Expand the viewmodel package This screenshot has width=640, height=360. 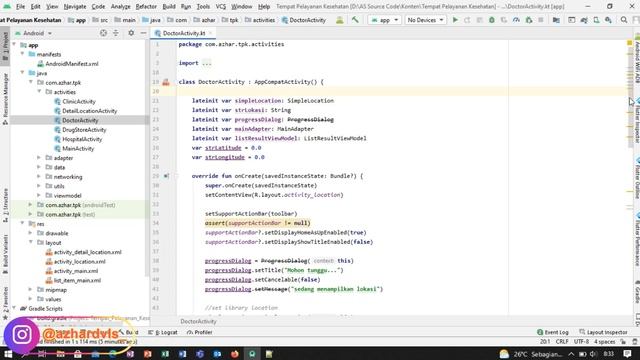pos(39,196)
